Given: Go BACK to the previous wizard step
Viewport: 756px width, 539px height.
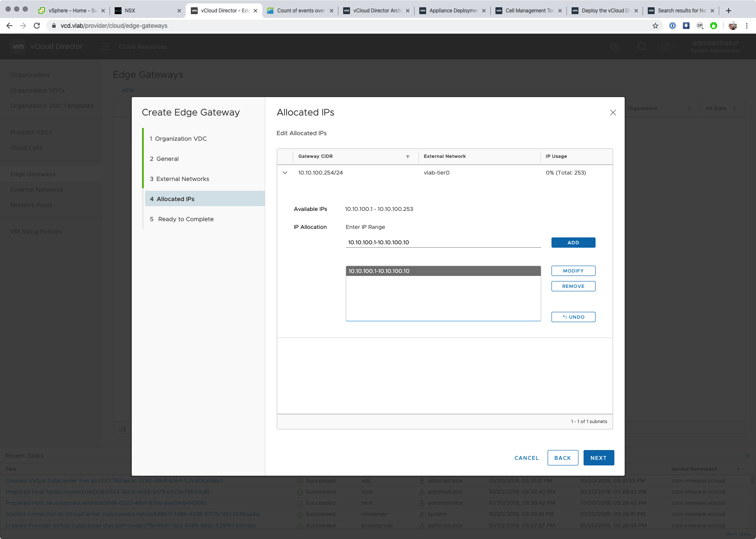Looking at the screenshot, I should click(563, 458).
